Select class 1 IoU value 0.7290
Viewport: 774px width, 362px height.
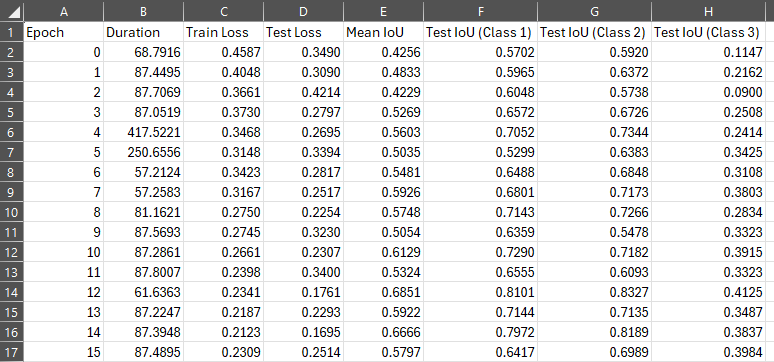coord(480,252)
